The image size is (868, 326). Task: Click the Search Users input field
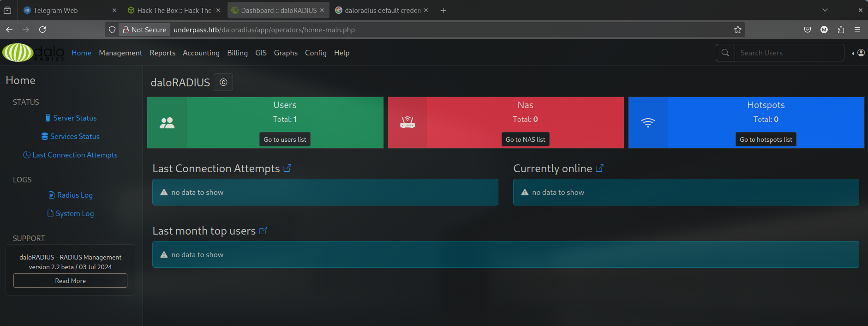coord(789,53)
